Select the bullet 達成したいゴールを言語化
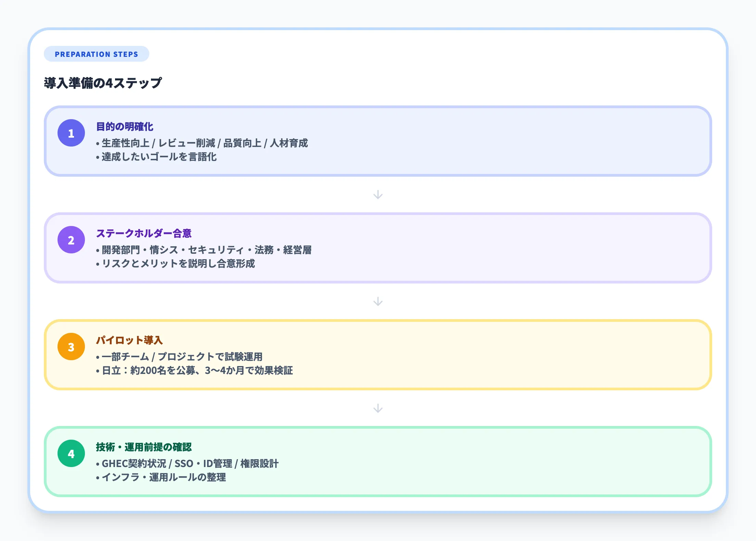Viewport: 756px width, 541px height. (160, 158)
